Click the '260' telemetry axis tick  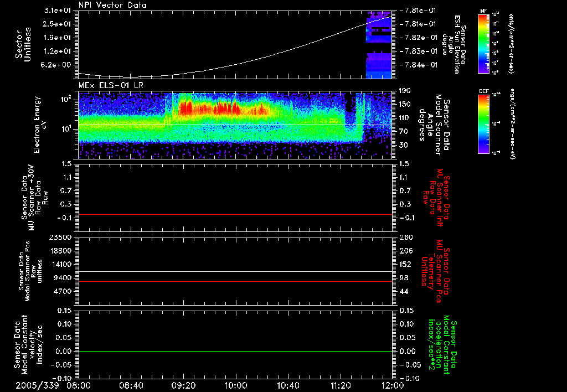coord(405,237)
